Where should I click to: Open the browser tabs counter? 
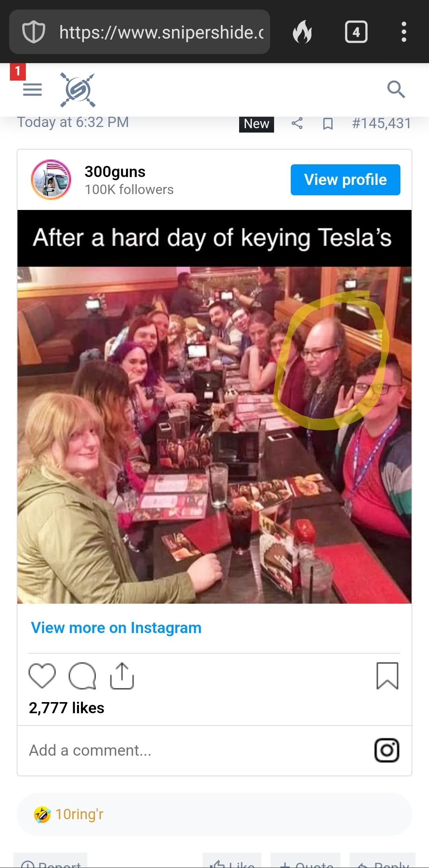coord(356,32)
